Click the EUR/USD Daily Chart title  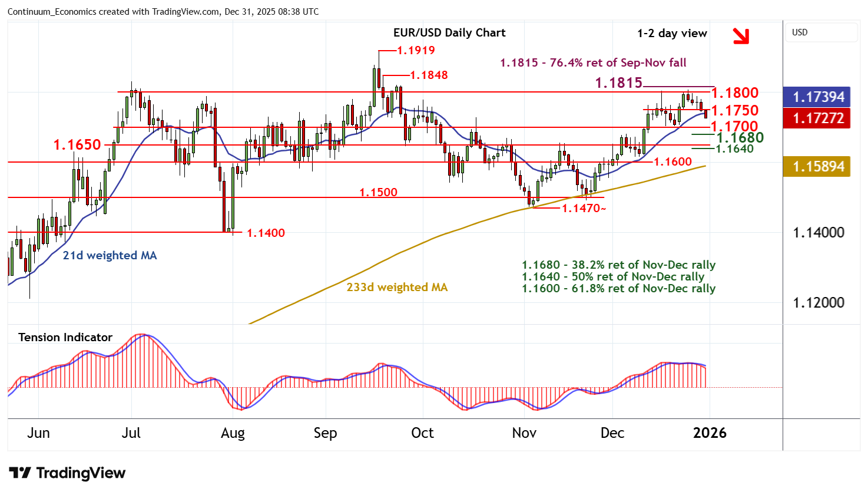[x=449, y=33]
